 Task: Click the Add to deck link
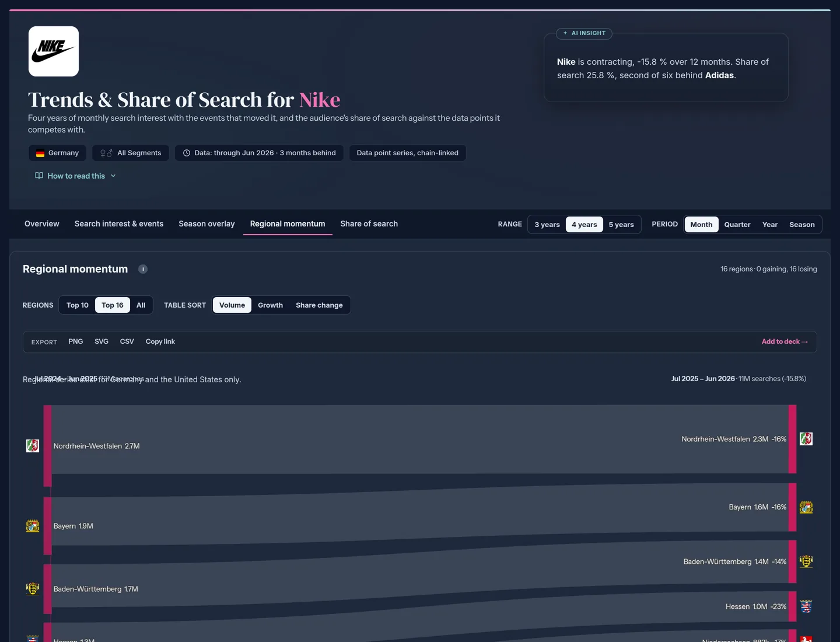785,341
